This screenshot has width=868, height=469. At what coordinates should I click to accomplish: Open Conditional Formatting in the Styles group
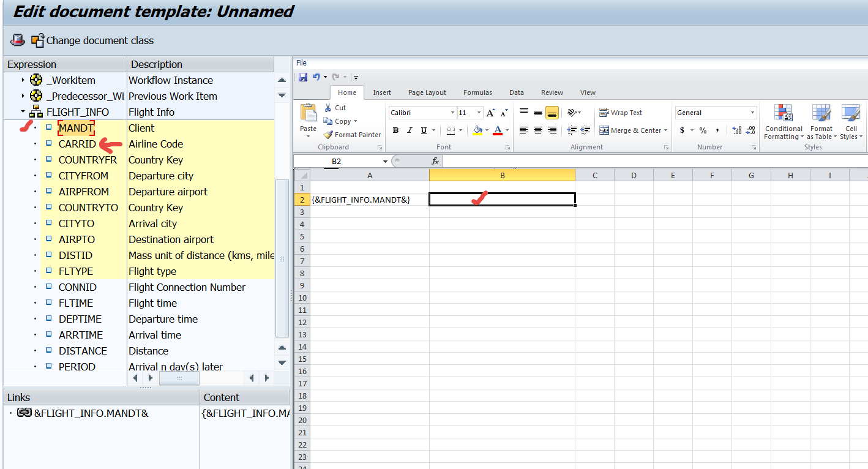(x=784, y=121)
